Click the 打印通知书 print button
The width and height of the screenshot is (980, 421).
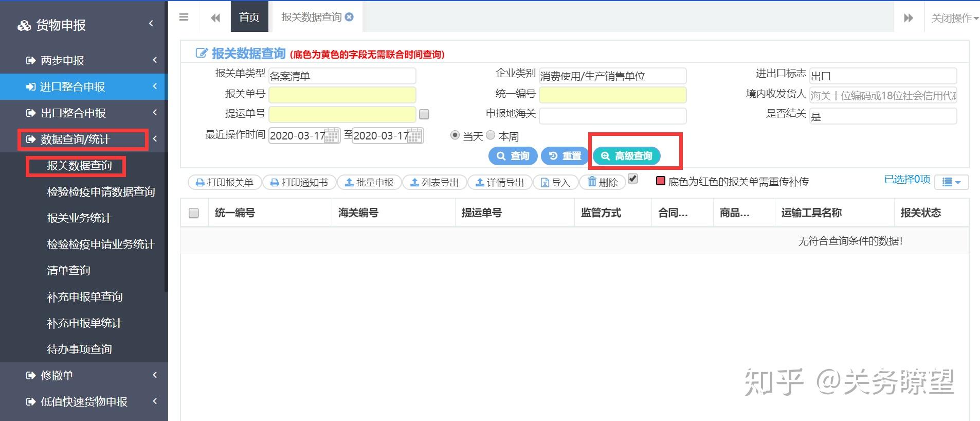pyautogui.click(x=299, y=182)
